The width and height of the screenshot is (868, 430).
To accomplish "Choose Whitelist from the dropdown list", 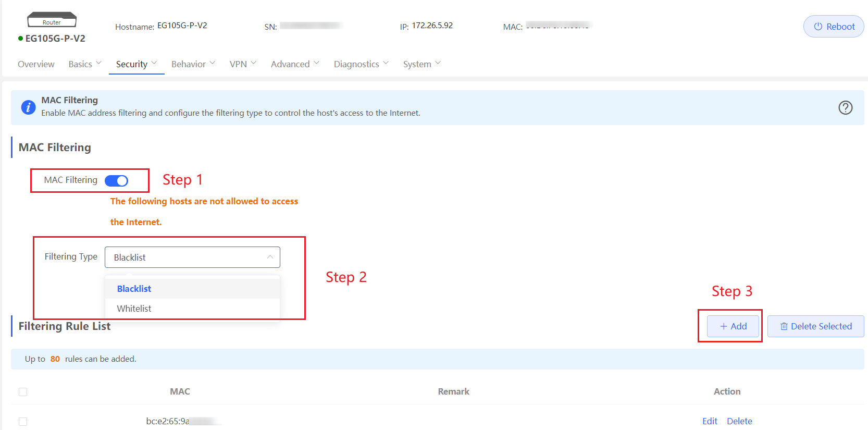I will 134,309.
